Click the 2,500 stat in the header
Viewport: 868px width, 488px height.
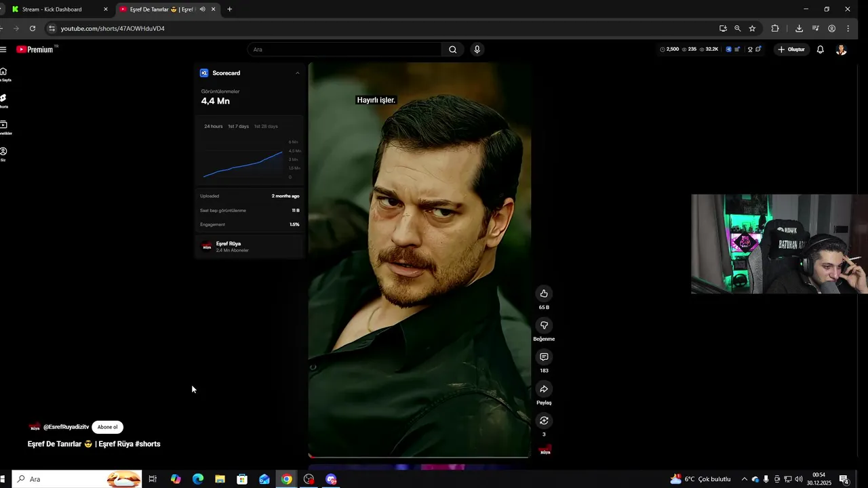(x=669, y=49)
